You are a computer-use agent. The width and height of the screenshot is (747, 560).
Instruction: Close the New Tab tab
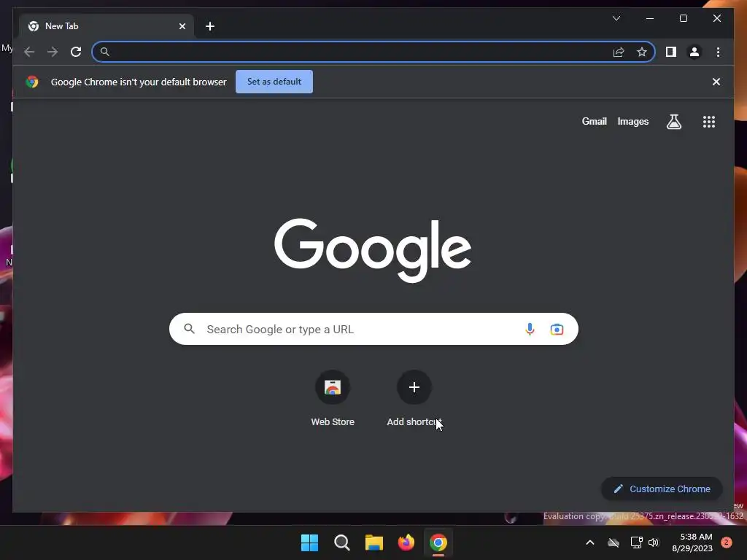182,26
